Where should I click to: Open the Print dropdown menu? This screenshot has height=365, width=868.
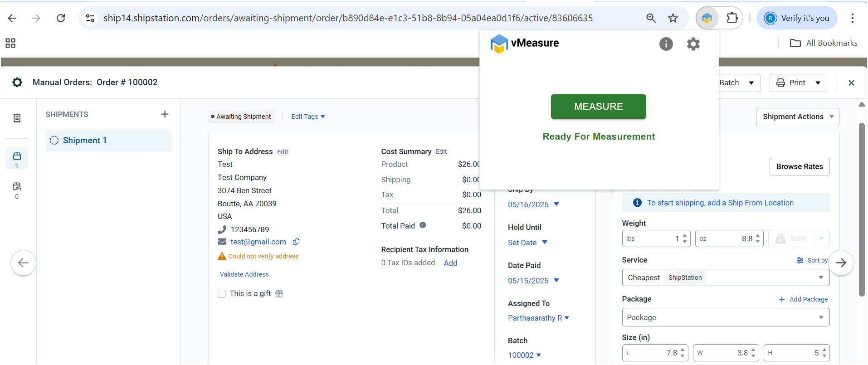(x=798, y=83)
